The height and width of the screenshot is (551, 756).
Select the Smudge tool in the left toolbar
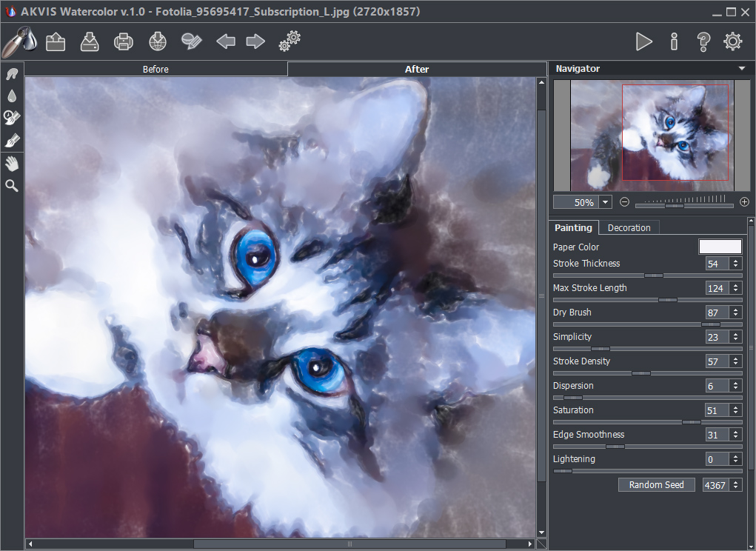[x=12, y=73]
